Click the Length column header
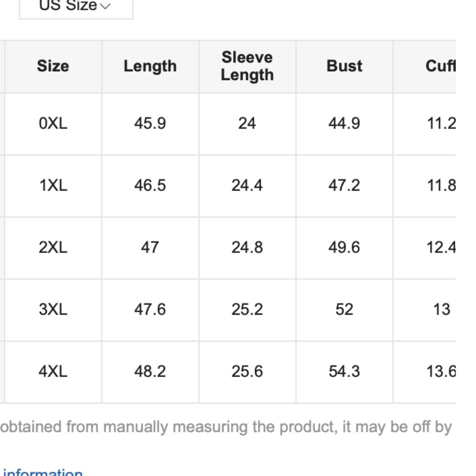476x476 pixels. pyautogui.click(x=150, y=66)
